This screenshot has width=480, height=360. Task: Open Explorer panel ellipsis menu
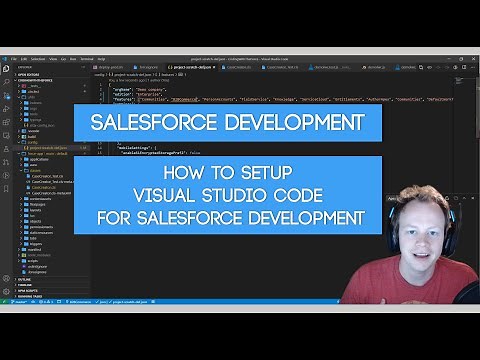(x=83, y=67)
